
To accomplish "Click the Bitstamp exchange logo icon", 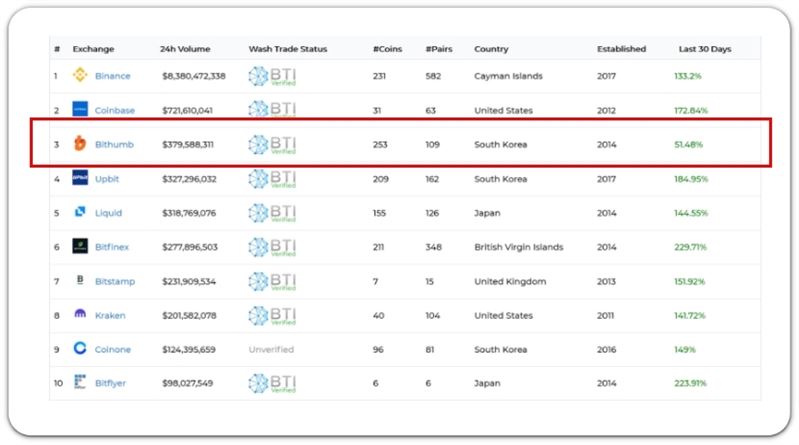I will (80, 280).
